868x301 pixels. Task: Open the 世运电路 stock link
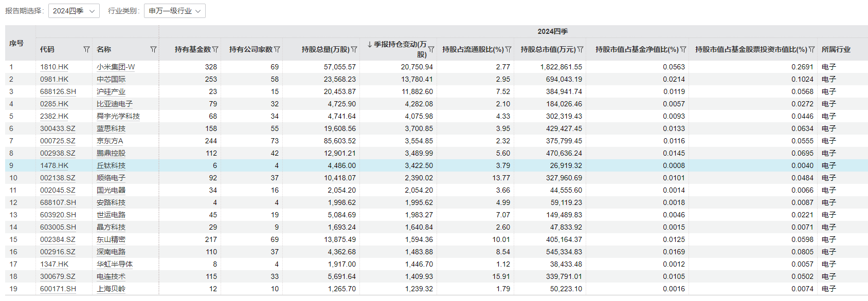click(x=111, y=215)
